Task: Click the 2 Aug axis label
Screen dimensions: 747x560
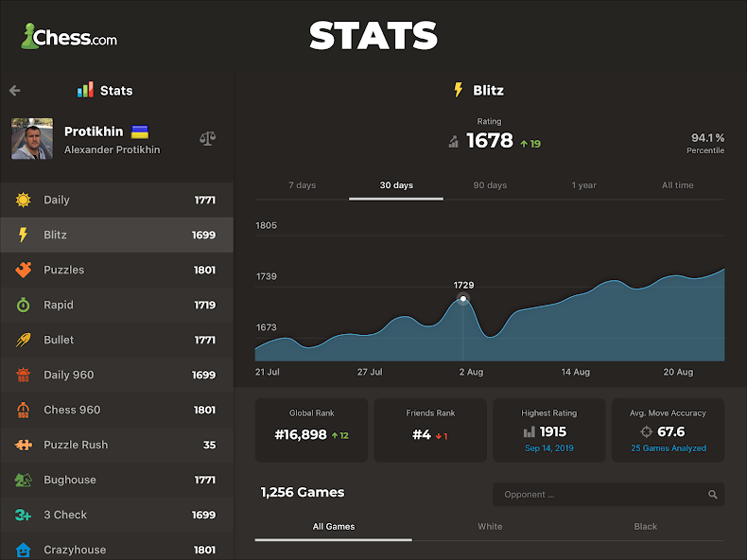Action: 471,372
